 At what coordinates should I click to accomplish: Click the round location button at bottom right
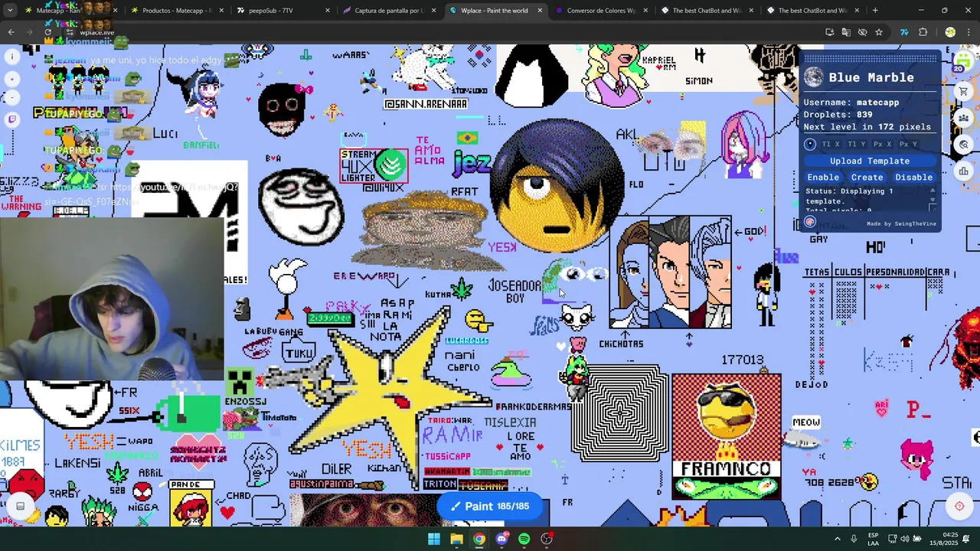point(959,506)
